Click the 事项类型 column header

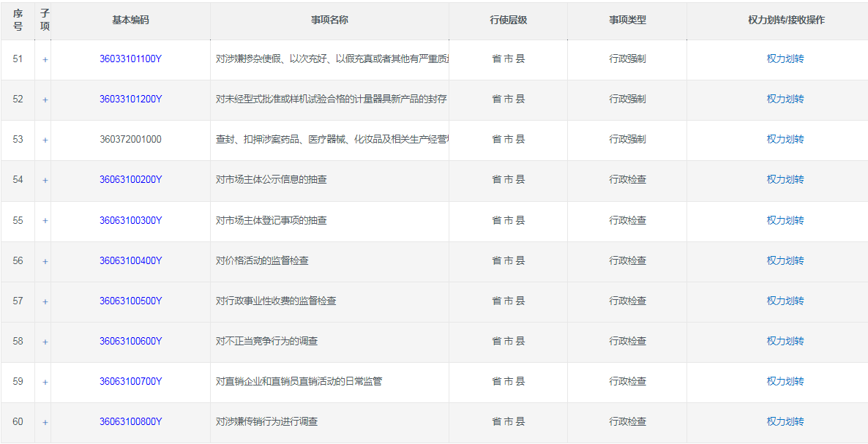coord(627,20)
